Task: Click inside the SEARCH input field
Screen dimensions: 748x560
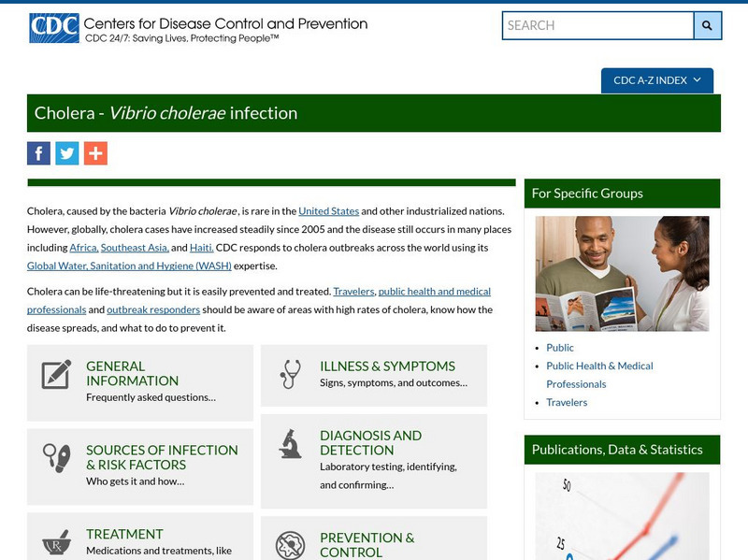Action: [596, 25]
